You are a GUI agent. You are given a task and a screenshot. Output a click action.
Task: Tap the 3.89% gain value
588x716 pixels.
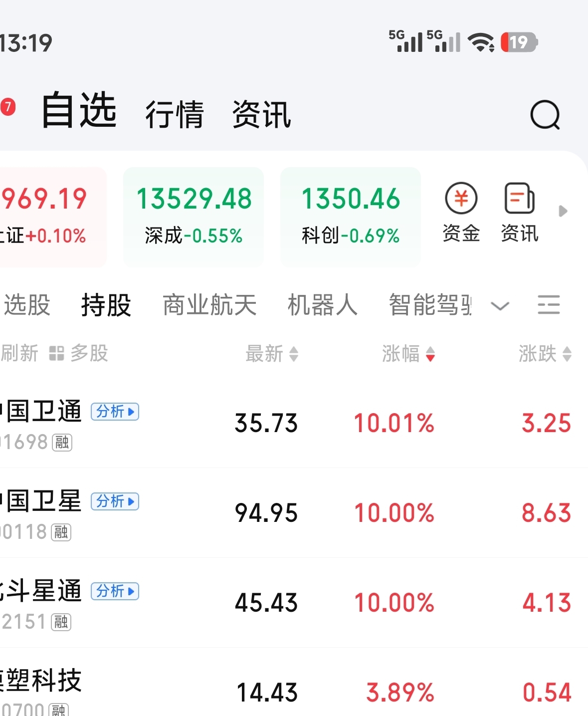tap(400, 693)
